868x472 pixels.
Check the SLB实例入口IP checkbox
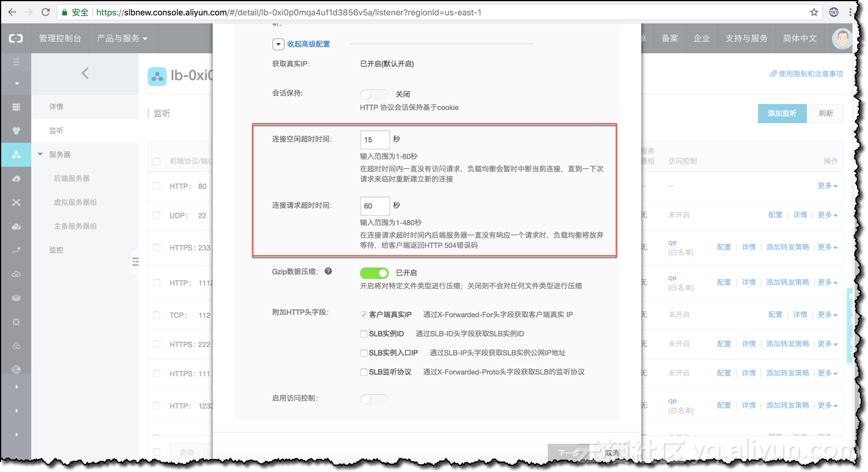(363, 353)
